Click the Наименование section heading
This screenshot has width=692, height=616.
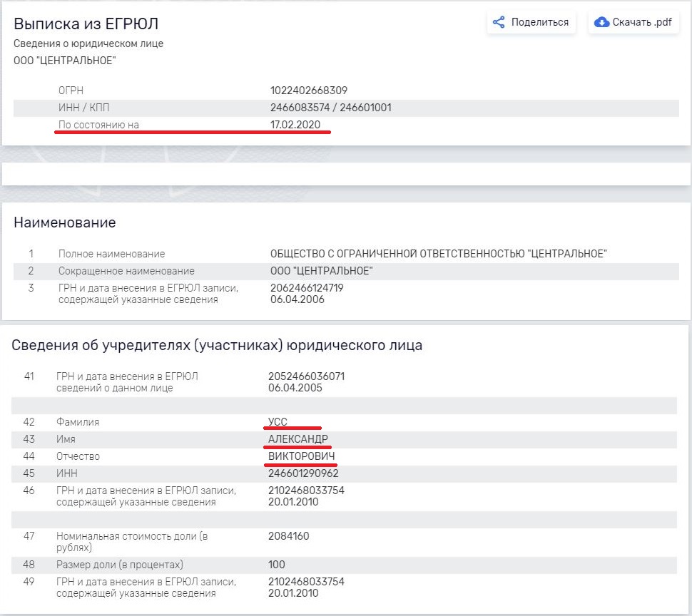coord(65,222)
